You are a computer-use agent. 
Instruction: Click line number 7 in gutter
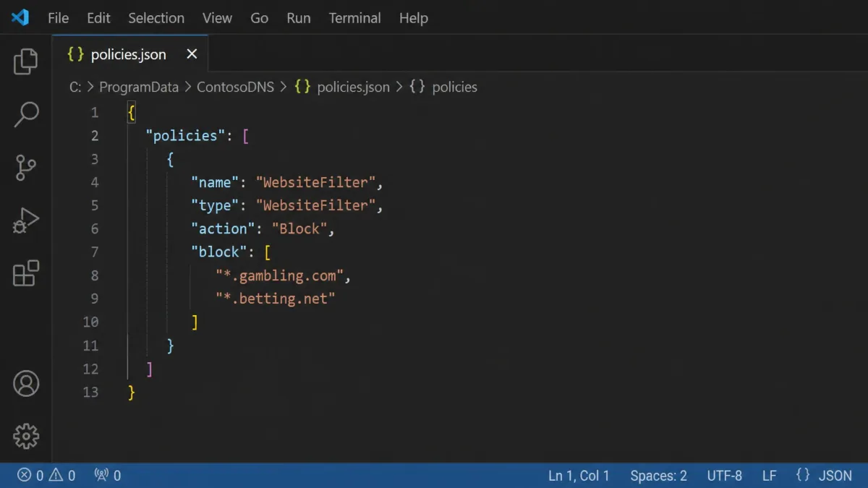tap(95, 252)
